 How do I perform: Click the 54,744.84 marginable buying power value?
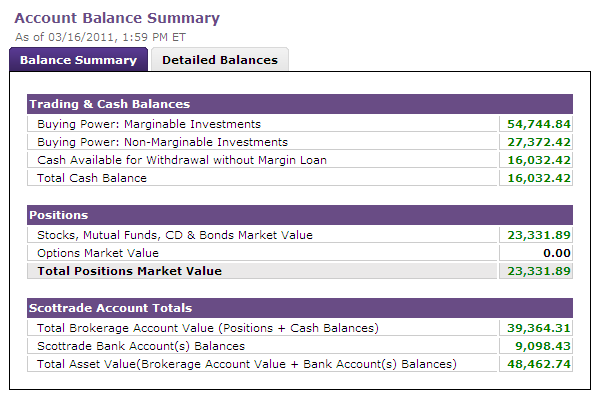pyautogui.click(x=538, y=124)
